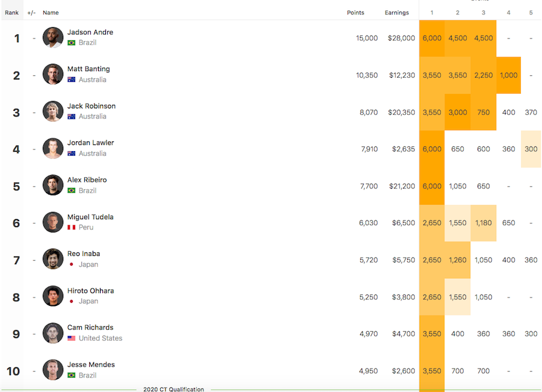Viewport: 542px width, 392px height.
Task: Sort by the Rank column header
Action: [x=12, y=13]
